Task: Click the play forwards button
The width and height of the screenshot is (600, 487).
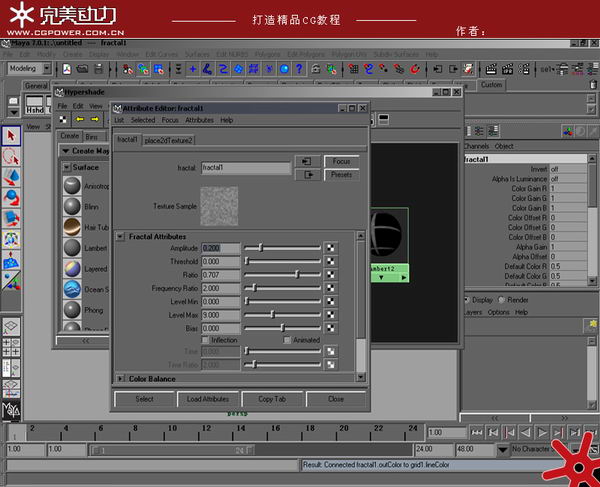Action: point(542,432)
